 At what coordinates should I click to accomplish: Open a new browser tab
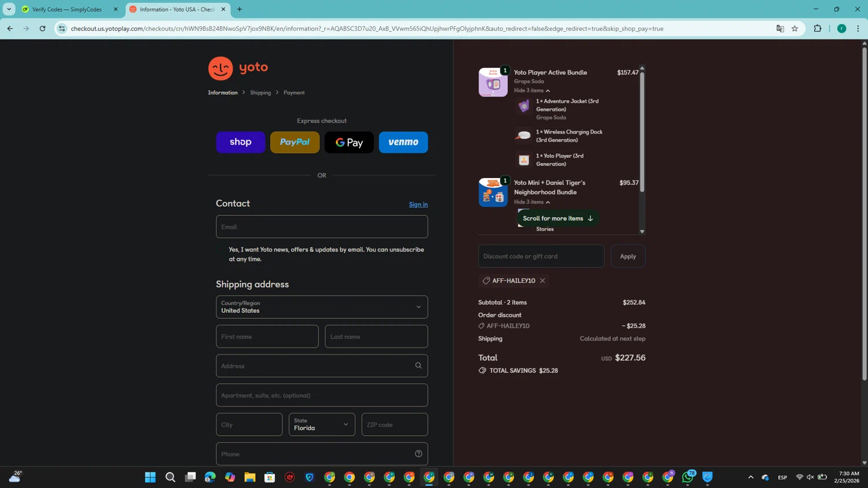240,9
